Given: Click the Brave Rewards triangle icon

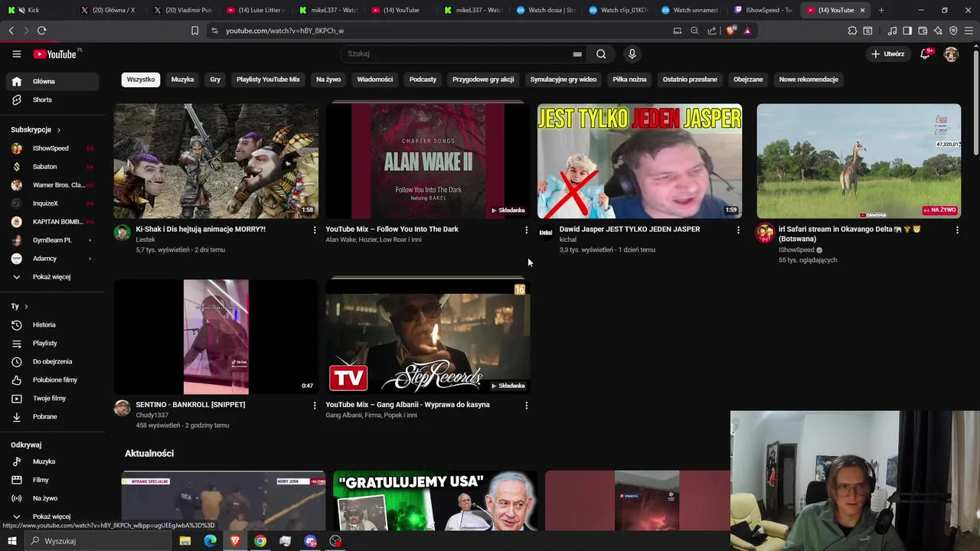Looking at the screenshot, I should (x=747, y=31).
